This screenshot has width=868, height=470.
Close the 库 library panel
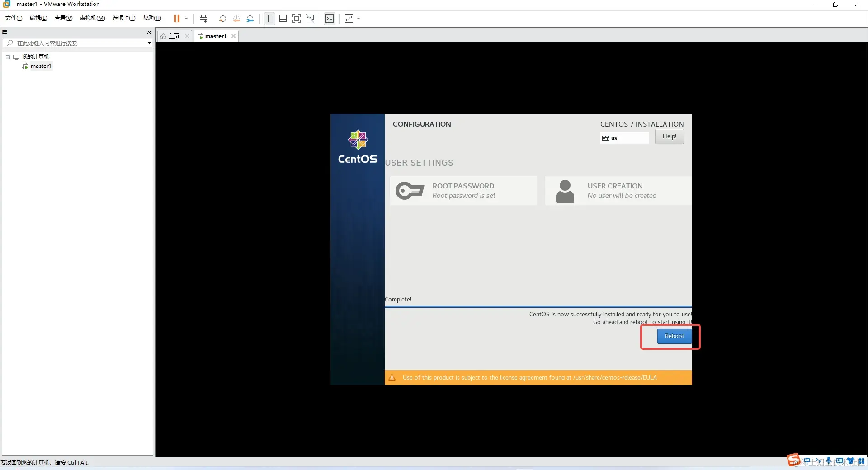tap(149, 33)
